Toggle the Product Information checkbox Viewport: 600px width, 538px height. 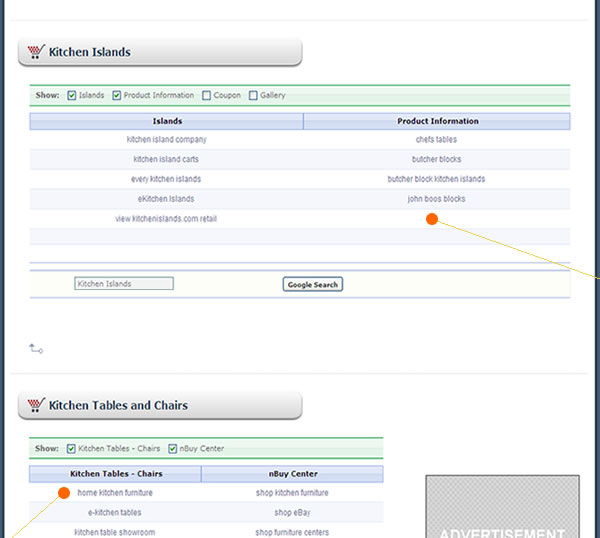117,96
